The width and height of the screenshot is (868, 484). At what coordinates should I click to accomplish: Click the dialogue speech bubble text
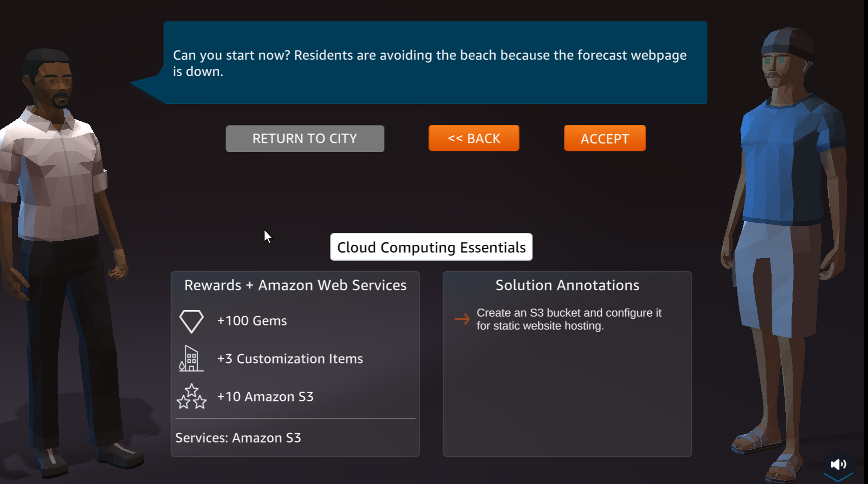tap(429, 63)
